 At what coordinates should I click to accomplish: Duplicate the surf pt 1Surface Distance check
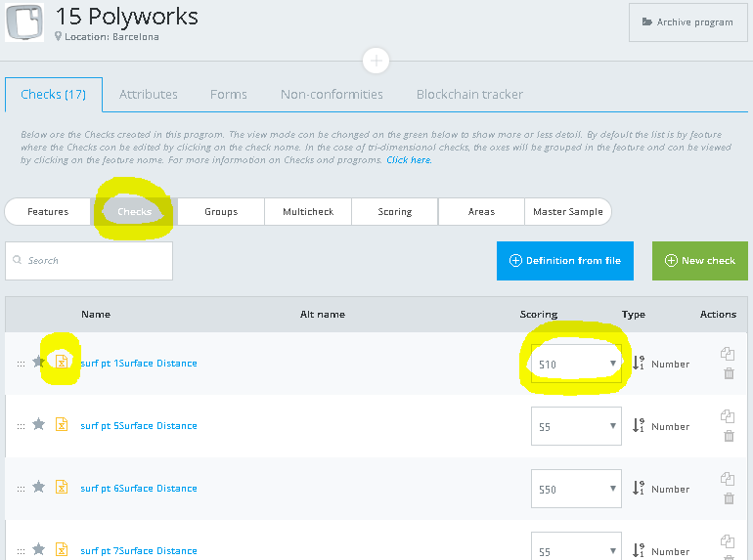(x=728, y=354)
